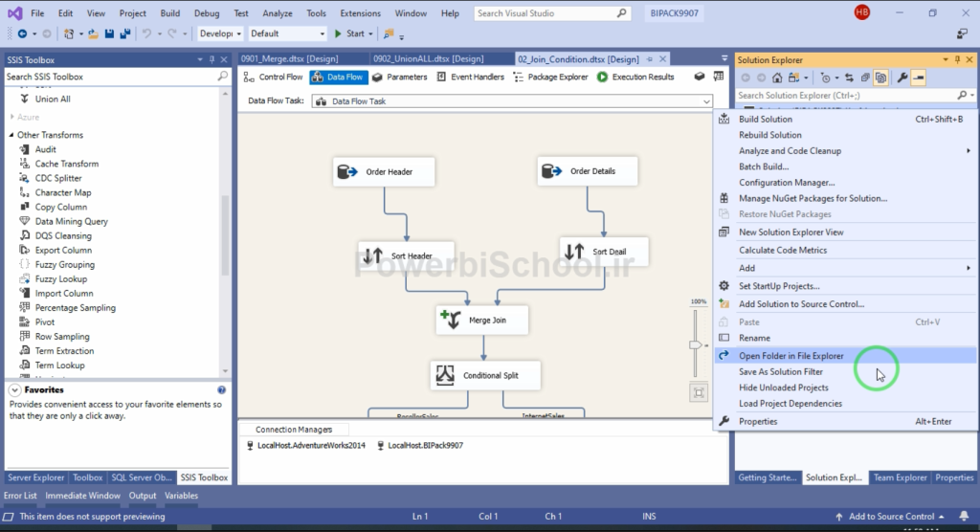Click the canvas zoom slider handle
Viewport: 980px width, 532px height.
click(x=695, y=345)
